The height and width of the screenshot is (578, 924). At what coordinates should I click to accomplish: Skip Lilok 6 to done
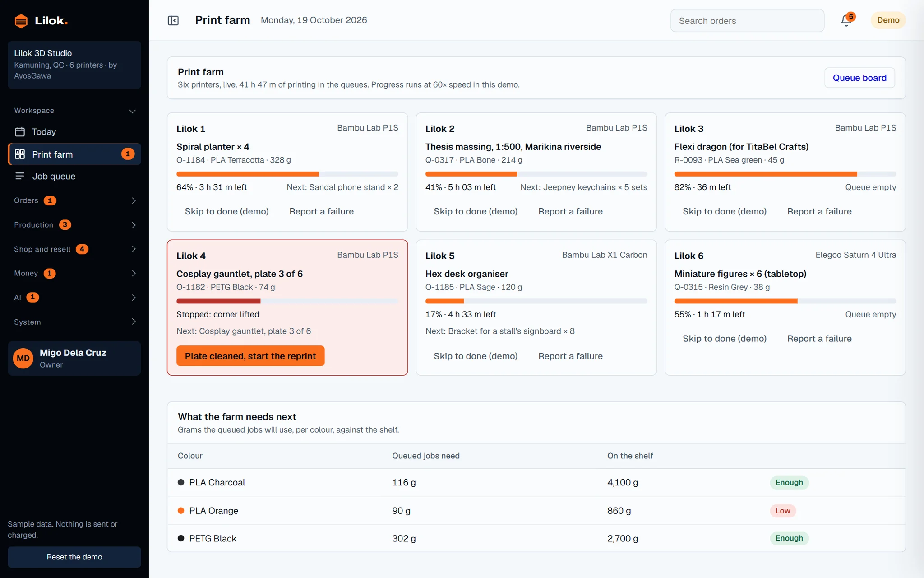pos(725,339)
